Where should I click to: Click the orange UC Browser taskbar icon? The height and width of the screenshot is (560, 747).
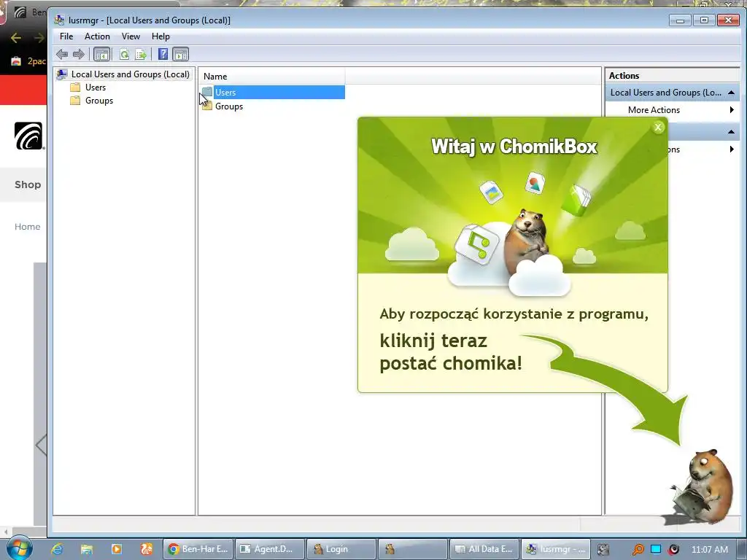point(147,549)
